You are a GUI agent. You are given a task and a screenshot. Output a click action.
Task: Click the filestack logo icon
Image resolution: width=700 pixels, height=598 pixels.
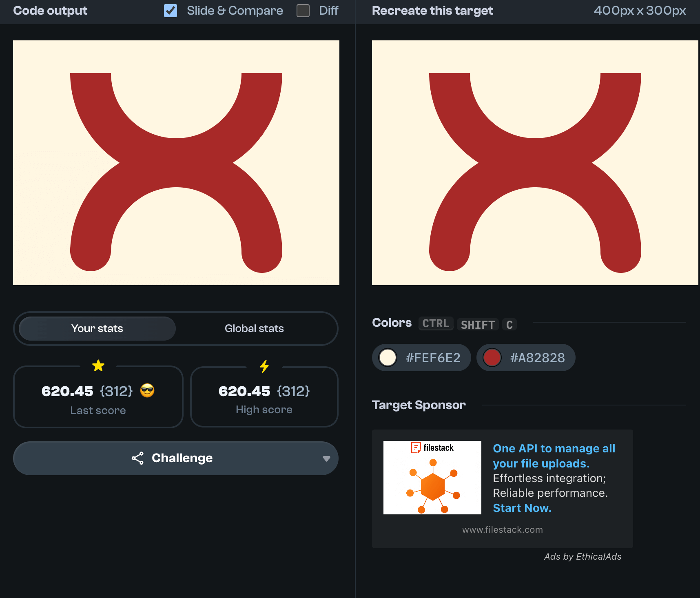(x=416, y=447)
